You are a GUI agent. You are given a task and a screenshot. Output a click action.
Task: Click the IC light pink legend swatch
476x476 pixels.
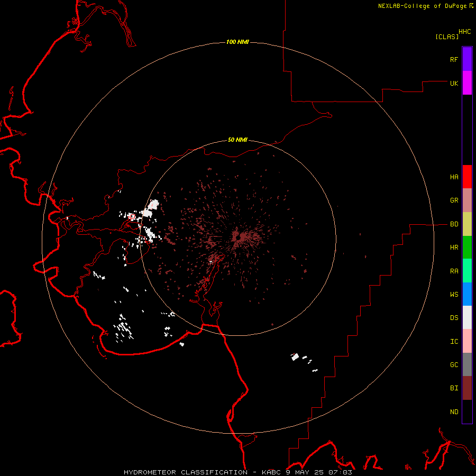coord(467,341)
